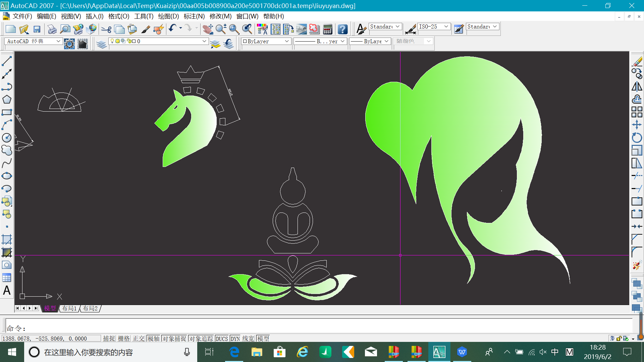The height and width of the screenshot is (362, 644).
Task: Toggle 栅格 grid display button
Action: (124, 339)
